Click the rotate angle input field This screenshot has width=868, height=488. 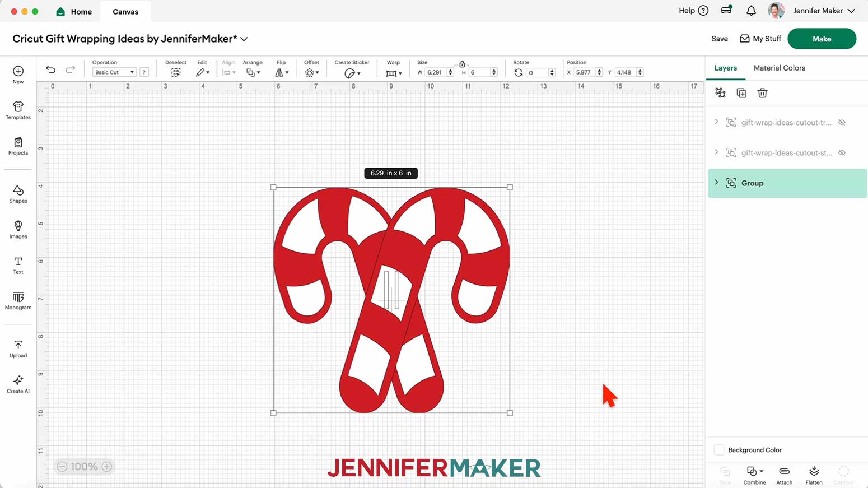[x=537, y=72]
